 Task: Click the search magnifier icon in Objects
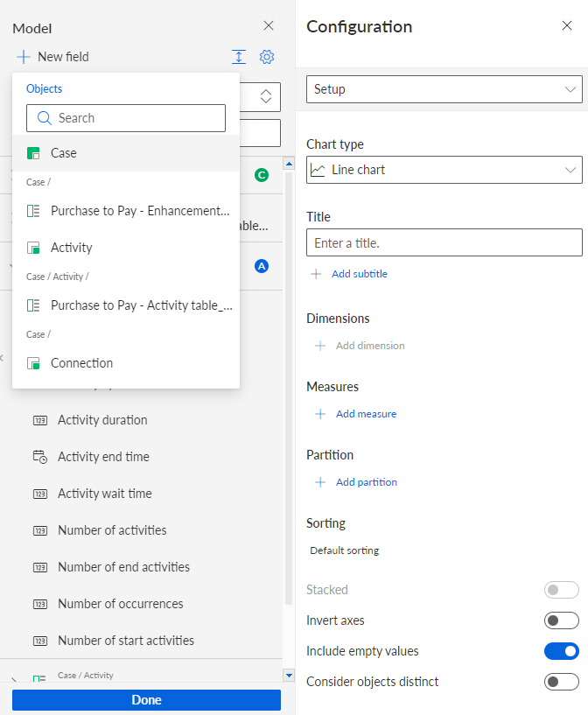click(45, 118)
